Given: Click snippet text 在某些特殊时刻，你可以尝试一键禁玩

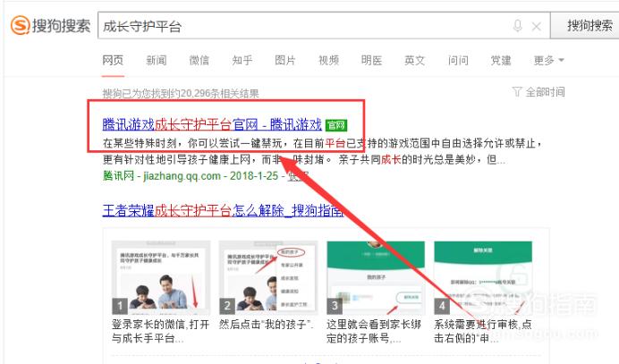Looking at the screenshot, I should (x=192, y=143).
